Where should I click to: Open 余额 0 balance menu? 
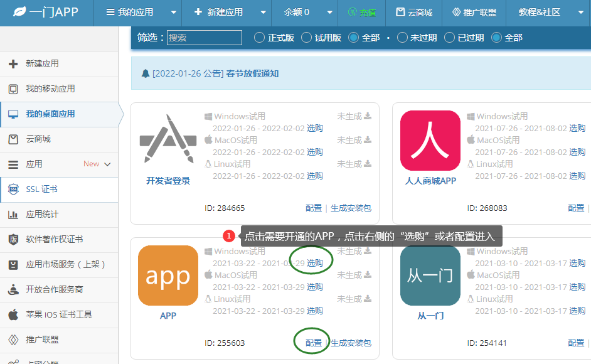pos(297,13)
